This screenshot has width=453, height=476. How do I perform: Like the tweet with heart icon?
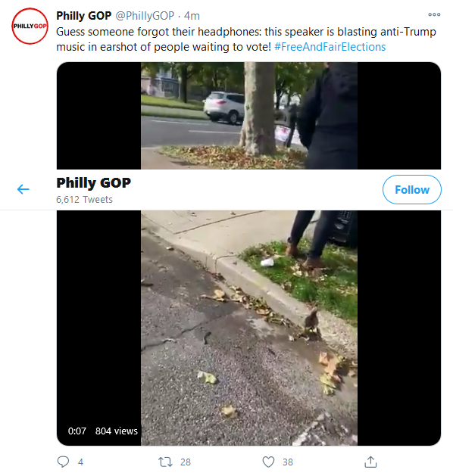point(268,462)
